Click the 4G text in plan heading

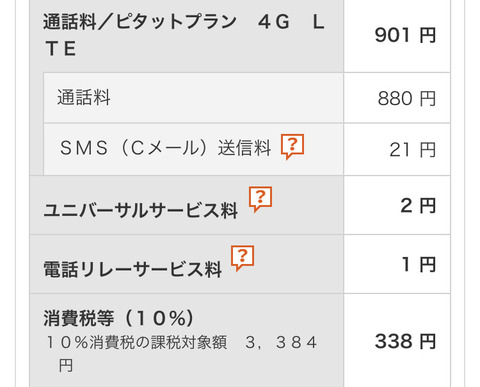click(274, 23)
